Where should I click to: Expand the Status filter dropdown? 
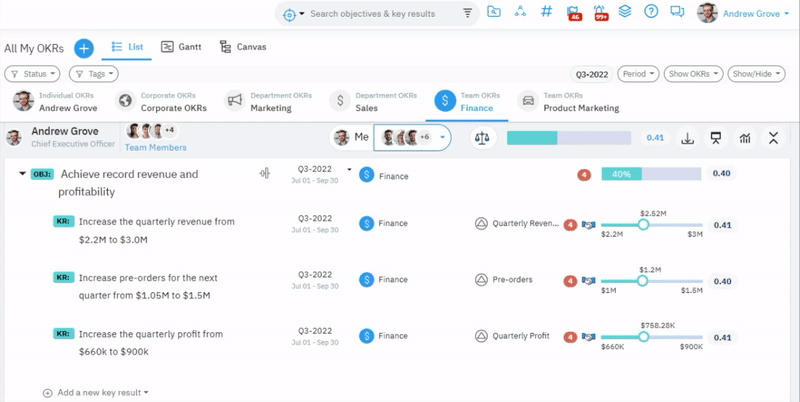point(34,74)
